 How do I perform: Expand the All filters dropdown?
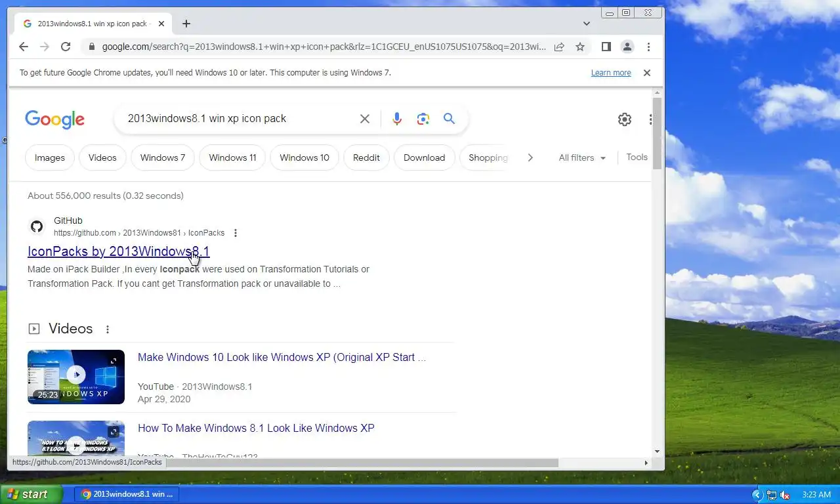tap(582, 157)
